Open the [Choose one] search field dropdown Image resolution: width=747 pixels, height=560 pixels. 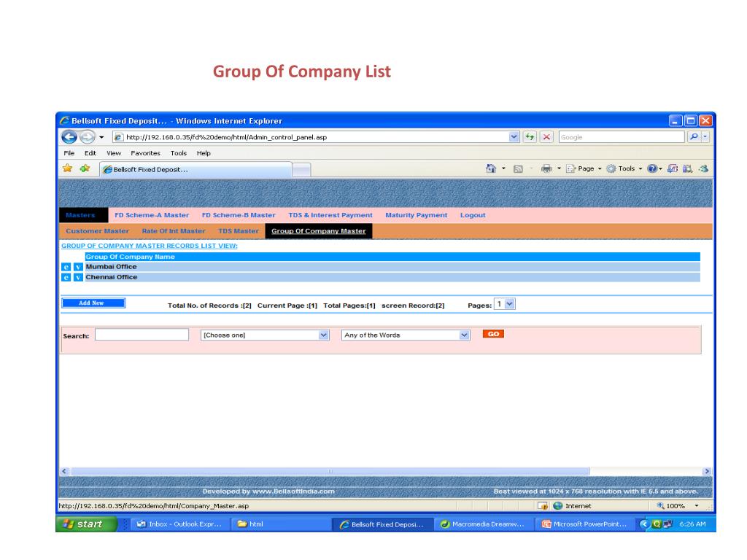pos(324,335)
